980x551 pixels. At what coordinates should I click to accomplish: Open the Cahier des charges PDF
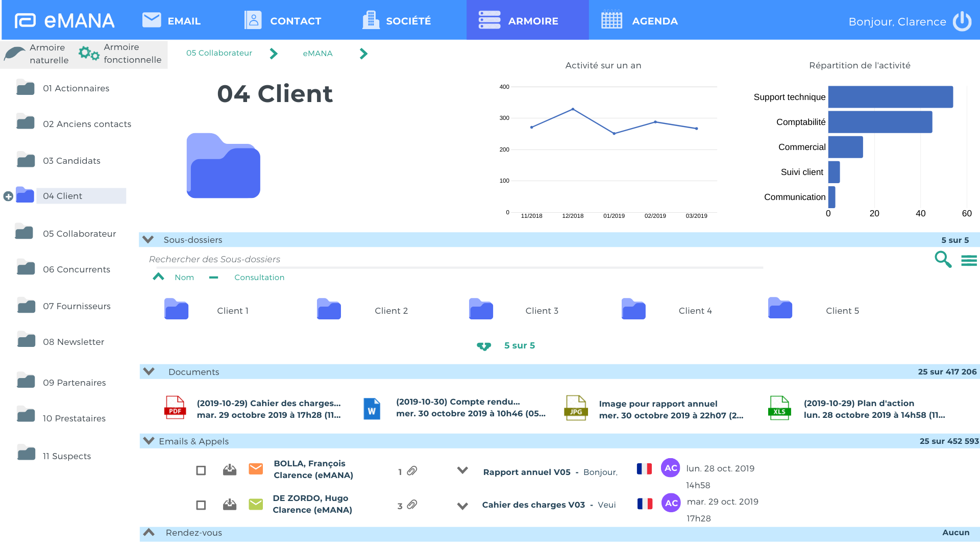[175, 408]
